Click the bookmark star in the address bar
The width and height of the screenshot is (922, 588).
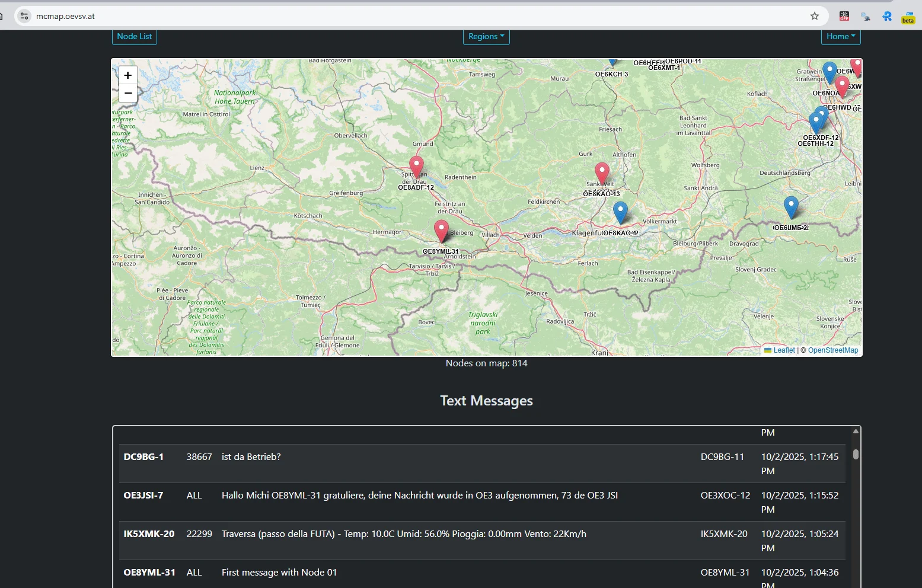pyautogui.click(x=814, y=16)
